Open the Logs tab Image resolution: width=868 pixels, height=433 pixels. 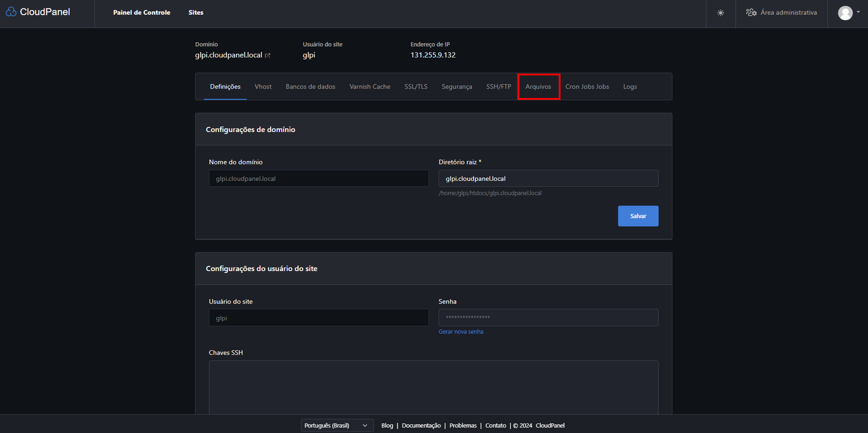click(630, 87)
